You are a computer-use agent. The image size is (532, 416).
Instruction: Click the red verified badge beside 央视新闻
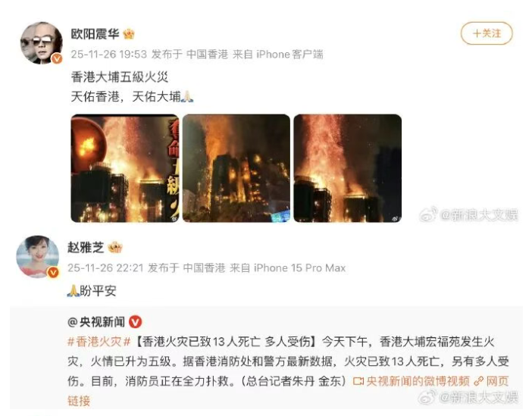point(135,322)
